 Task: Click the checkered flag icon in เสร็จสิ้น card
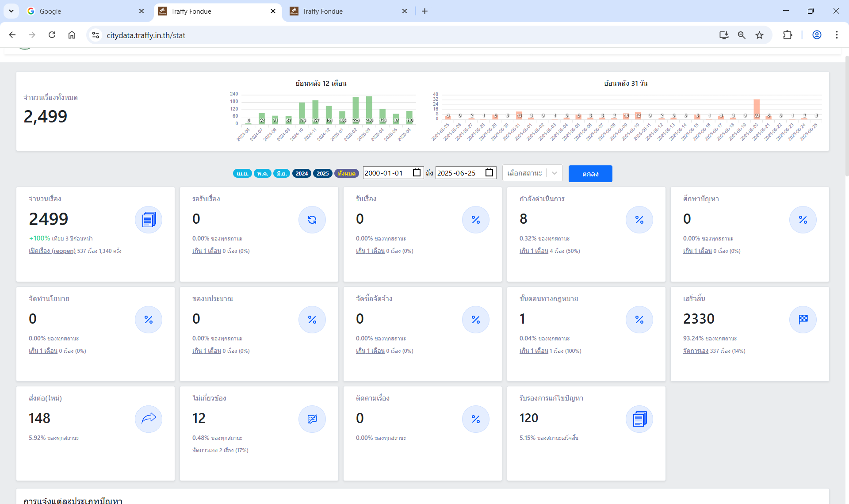point(803,319)
